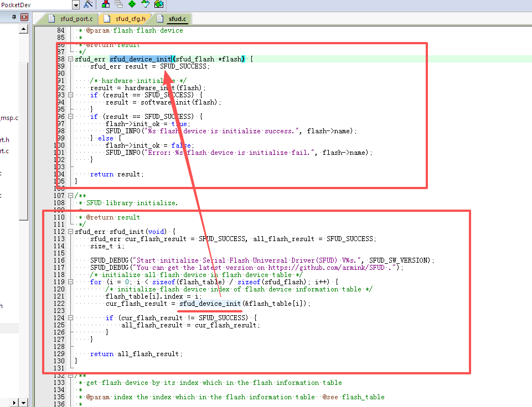Viewport: 532px width, 407px height.
Task: Collapse the SFUD library initialize comment block
Action: point(70,196)
